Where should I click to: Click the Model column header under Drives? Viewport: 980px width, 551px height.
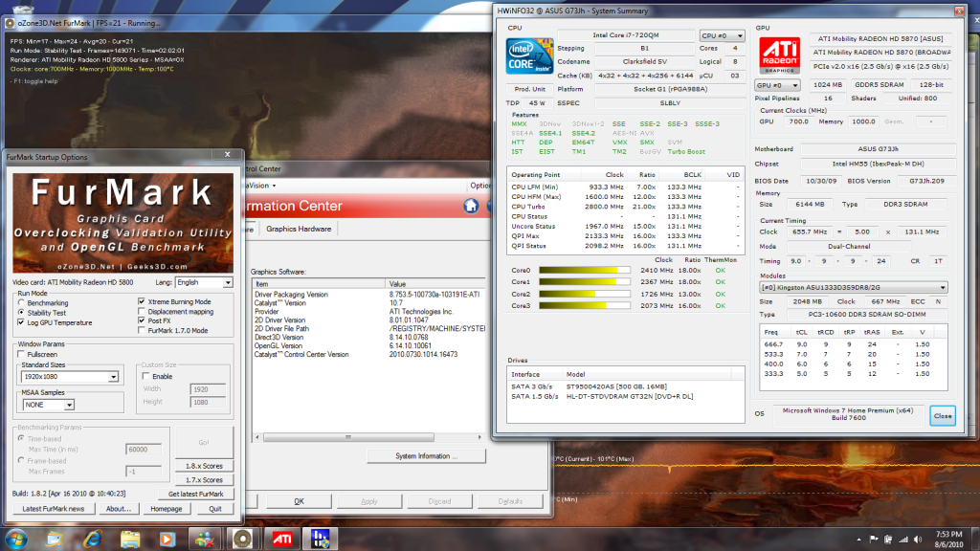(646, 374)
